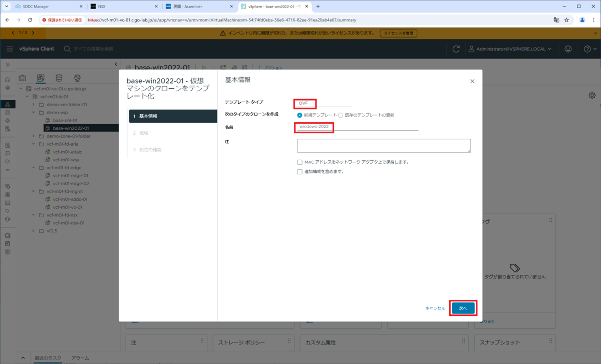Switch to Hosts and Clusters view icon
The width and height of the screenshot is (601, 364).
coord(22,78)
